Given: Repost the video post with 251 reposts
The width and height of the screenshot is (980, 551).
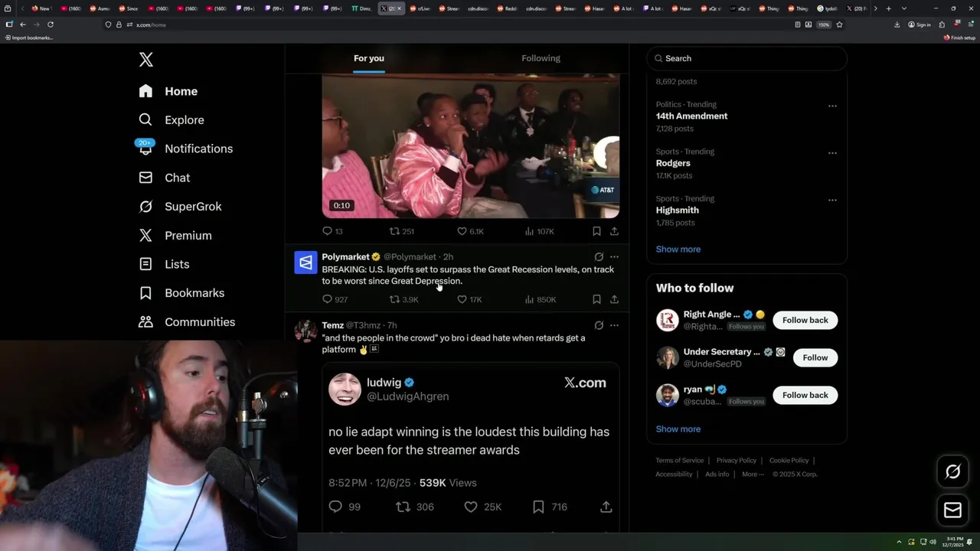Looking at the screenshot, I should pyautogui.click(x=402, y=231).
